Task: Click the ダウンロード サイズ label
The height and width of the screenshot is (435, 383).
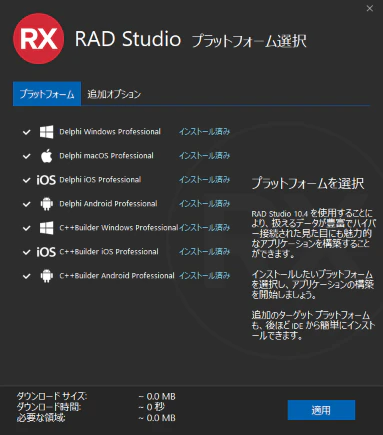Action: (x=52, y=396)
